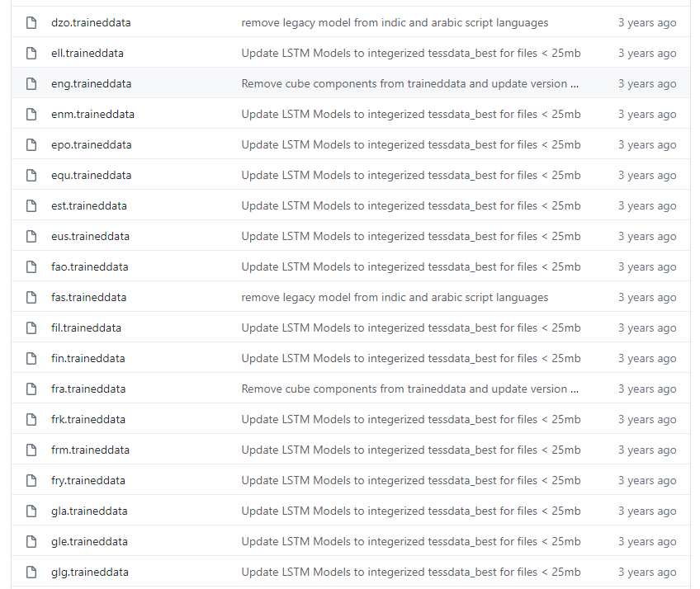Open the est.traineddata file
Screen dimensions: 700x589
(89, 205)
